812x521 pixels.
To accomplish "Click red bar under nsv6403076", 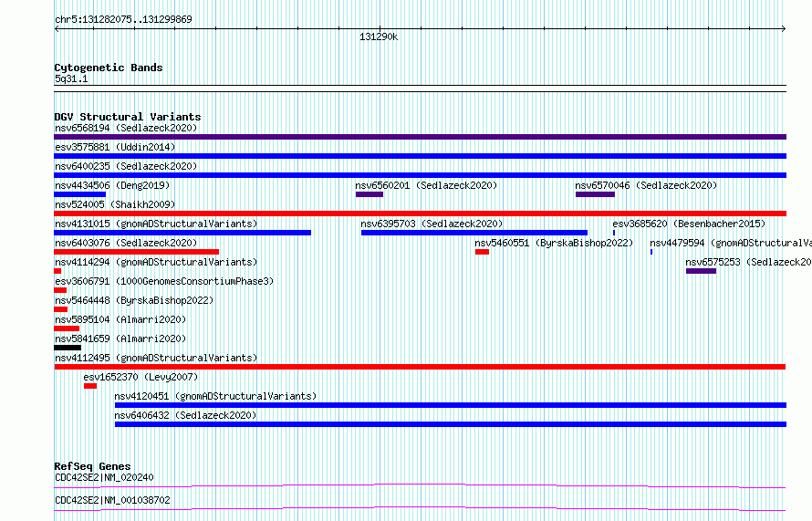I will coord(136,252).
